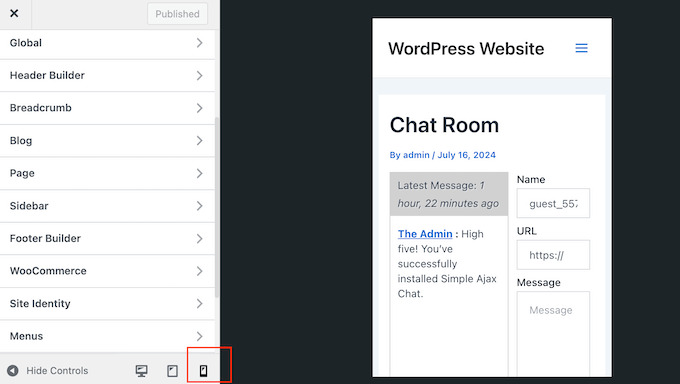The width and height of the screenshot is (680, 384).
Task: Switch to mobile preview mode
Action: pos(203,371)
